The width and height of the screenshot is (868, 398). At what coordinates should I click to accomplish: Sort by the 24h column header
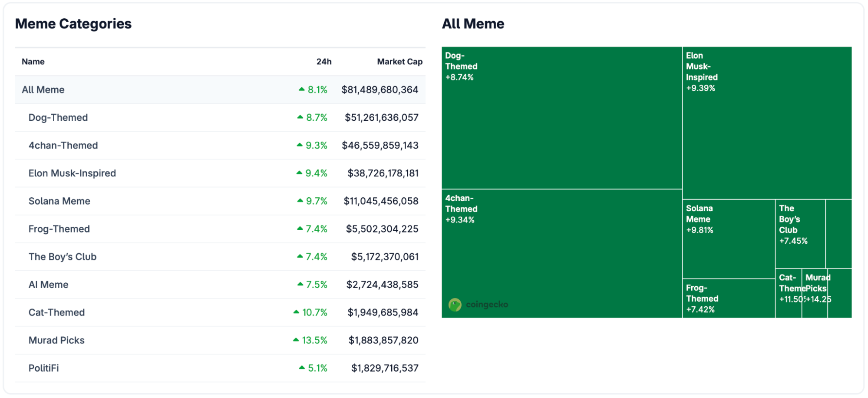point(323,62)
